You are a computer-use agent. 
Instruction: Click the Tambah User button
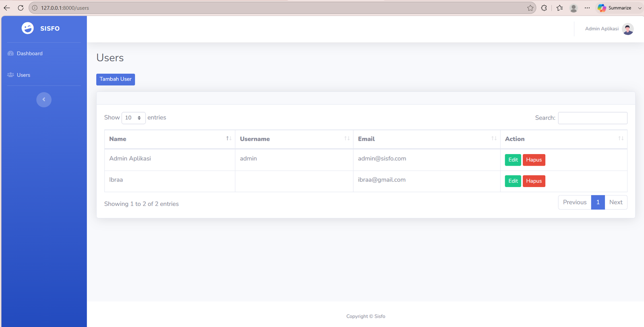point(116,79)
